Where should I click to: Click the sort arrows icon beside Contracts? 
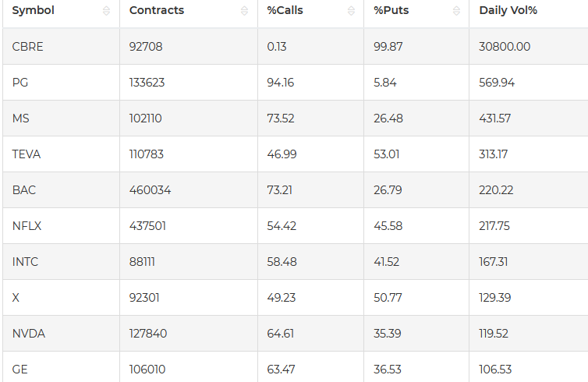[244, 11]
